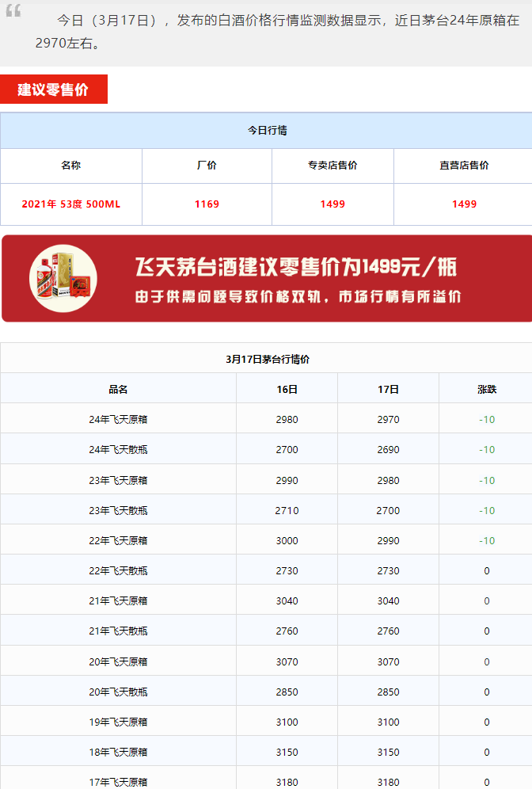Click -10 change for 24年飞天原箱

[x=487, y=420]
